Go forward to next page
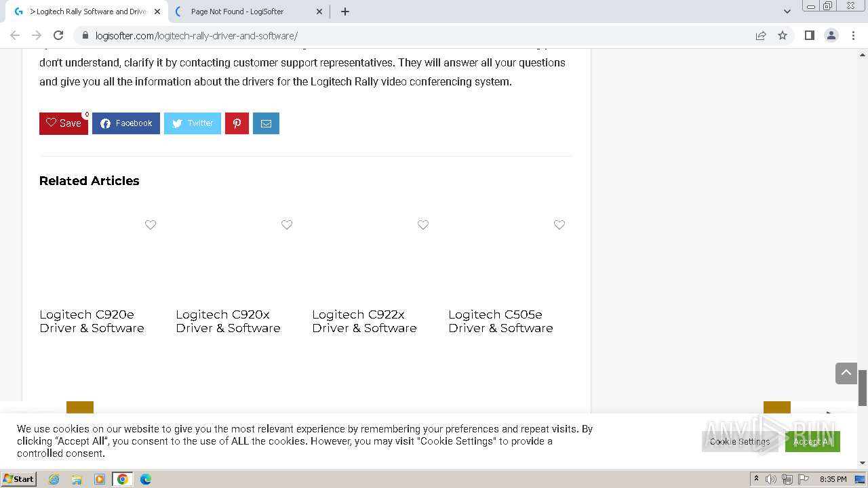Viewport: 868px width, 488px height. click(x=37, y=35)
